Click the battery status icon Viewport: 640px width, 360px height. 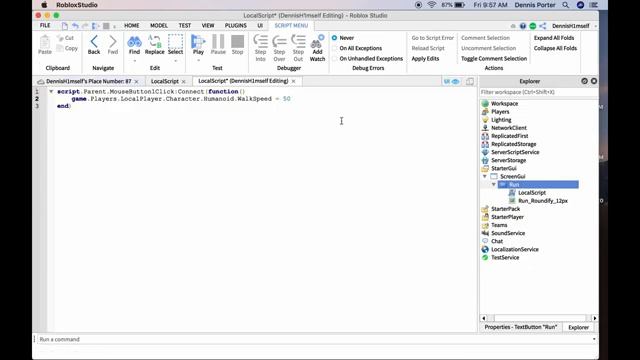pos(460,5)
